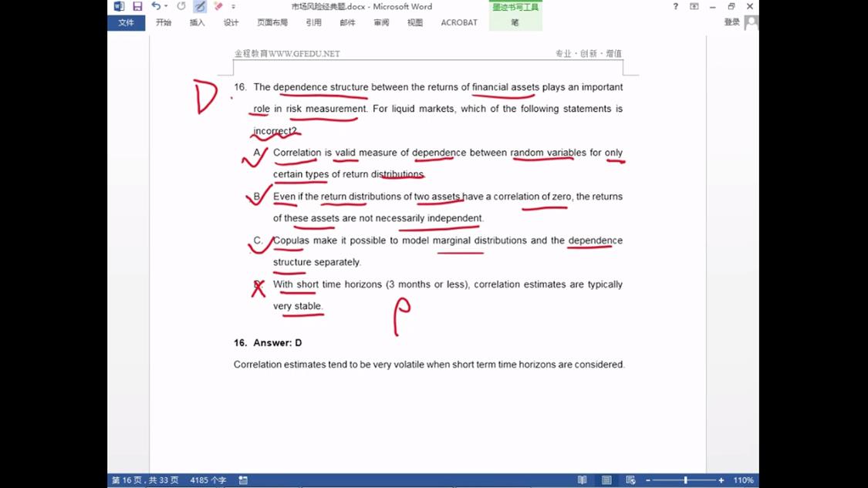Switch to Read Mode view

coord(583,480)
